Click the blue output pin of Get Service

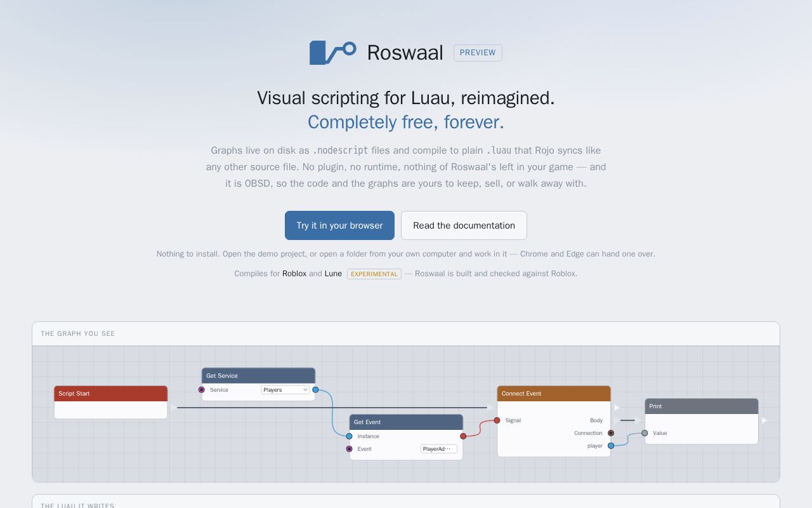click(315, 390)
